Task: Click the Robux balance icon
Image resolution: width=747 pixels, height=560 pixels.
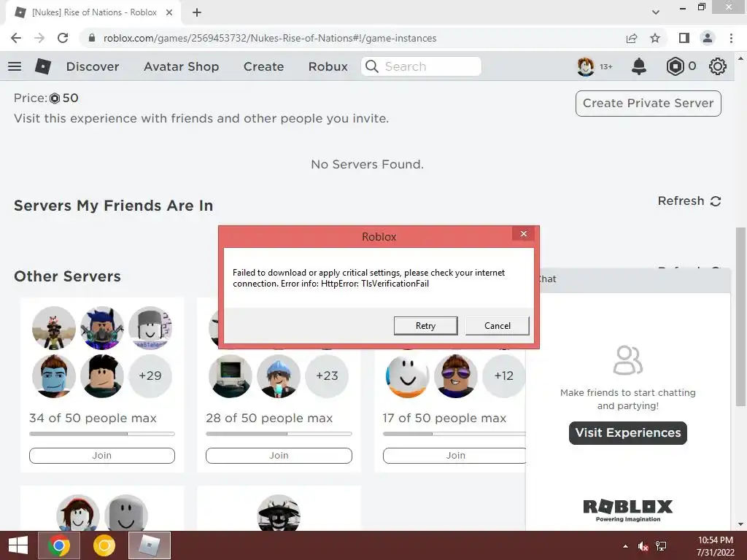Action: pos(675,66)
